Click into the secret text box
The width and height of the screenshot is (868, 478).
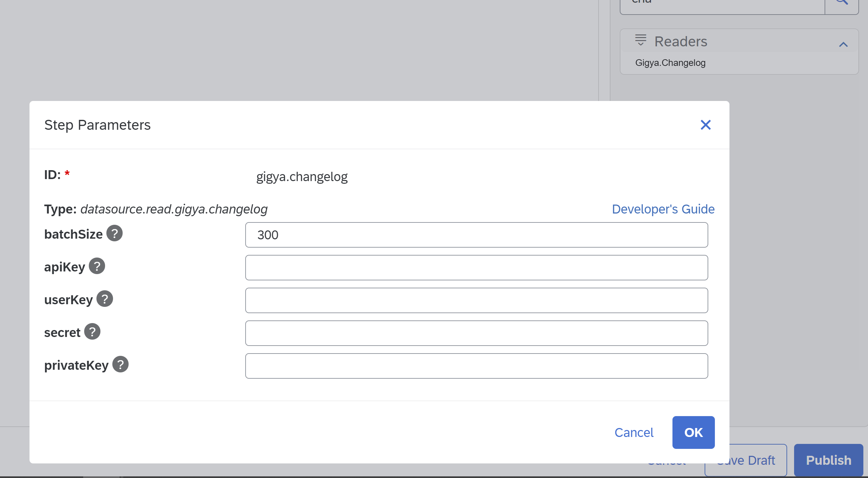[x=476, y=333]
